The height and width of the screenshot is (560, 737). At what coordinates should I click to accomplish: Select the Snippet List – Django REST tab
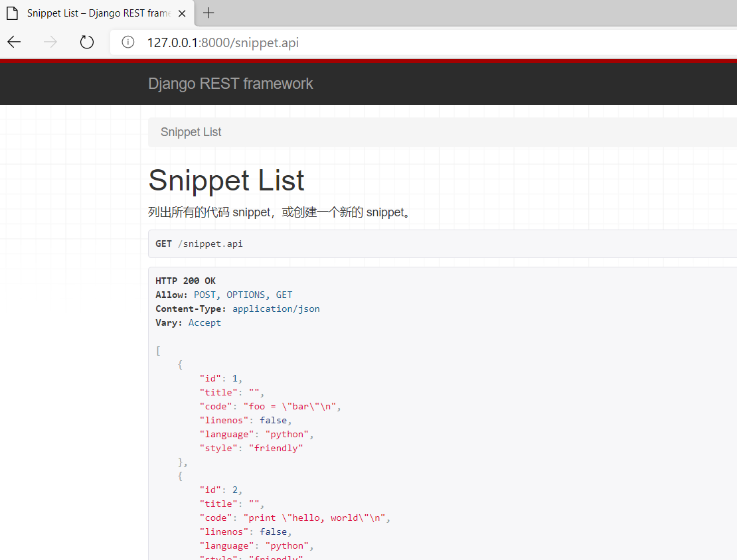(96, 13)
